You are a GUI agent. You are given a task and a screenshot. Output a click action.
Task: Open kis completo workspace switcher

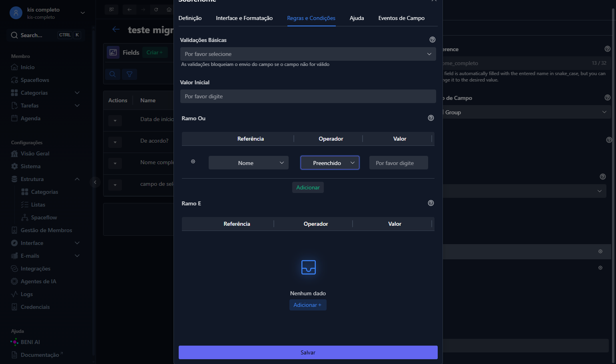48,13
